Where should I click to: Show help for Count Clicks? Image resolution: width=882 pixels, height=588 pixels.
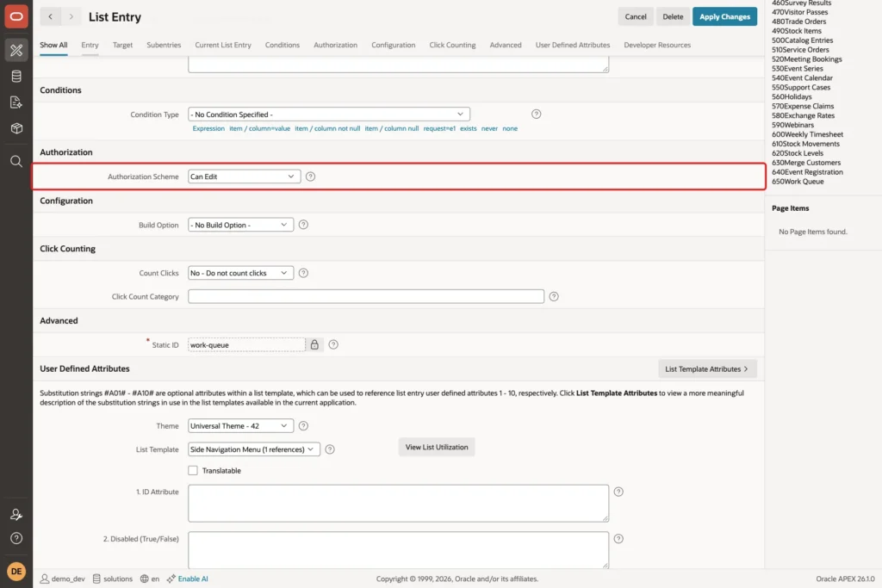click(303, 273)
